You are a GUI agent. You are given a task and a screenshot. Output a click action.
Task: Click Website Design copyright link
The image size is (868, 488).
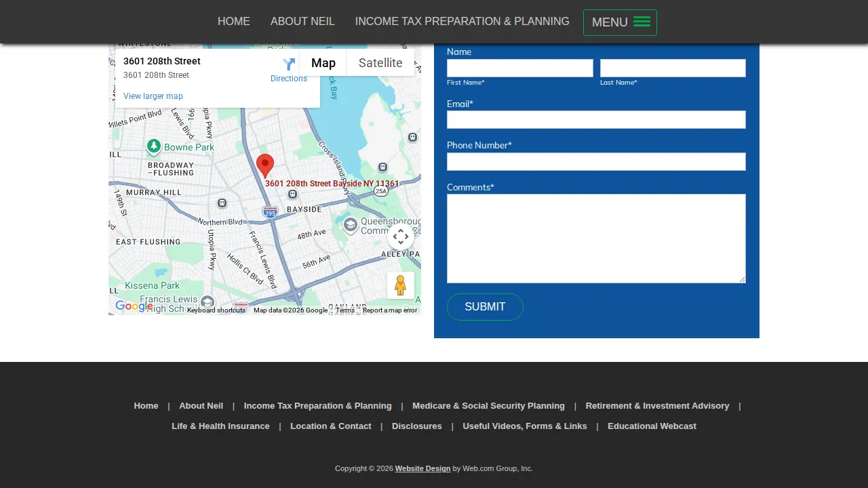coord(422,468)
